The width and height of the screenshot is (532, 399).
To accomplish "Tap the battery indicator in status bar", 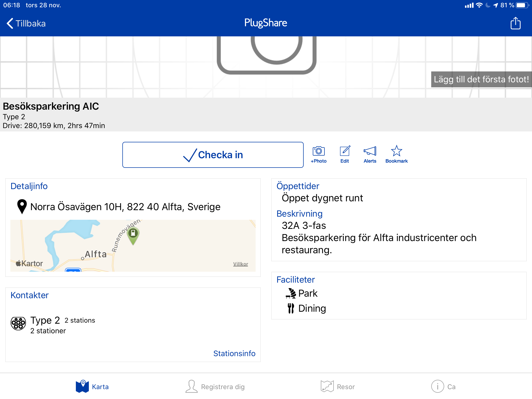I will point(522,5).
